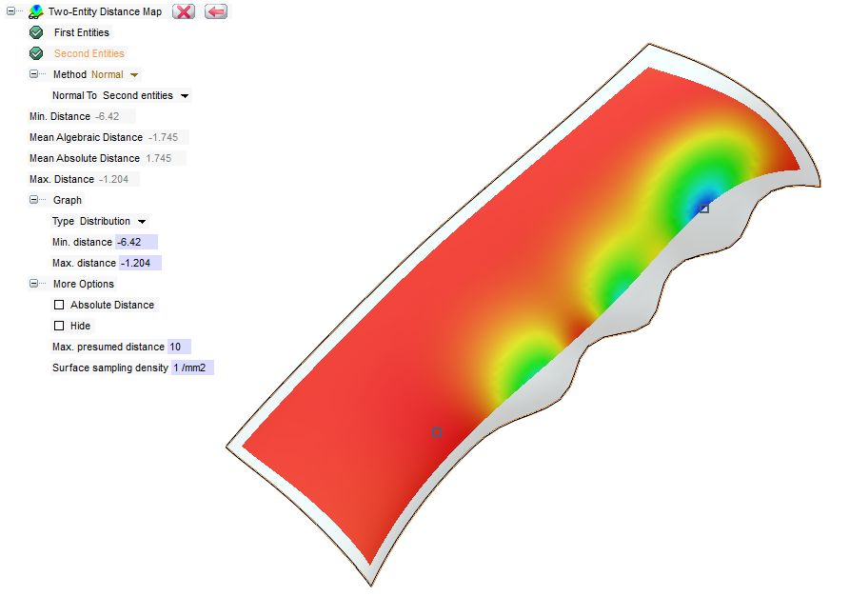Select the square marker in the red region

click(436, 432)
